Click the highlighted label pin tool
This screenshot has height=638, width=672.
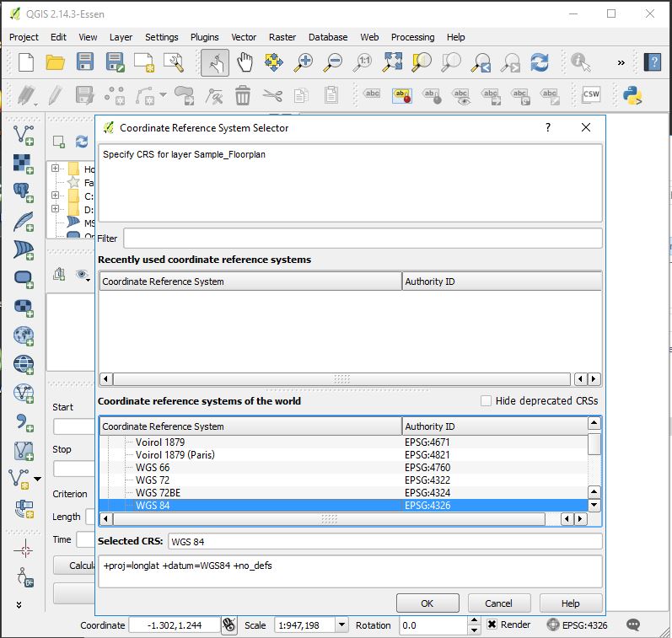(x=402, y=95)
